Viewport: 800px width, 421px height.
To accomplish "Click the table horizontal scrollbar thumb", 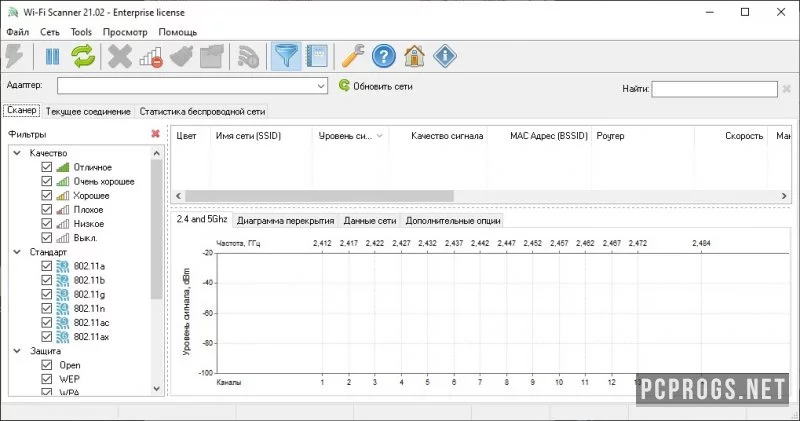I will pyautogui.click(x=319, y=196).
